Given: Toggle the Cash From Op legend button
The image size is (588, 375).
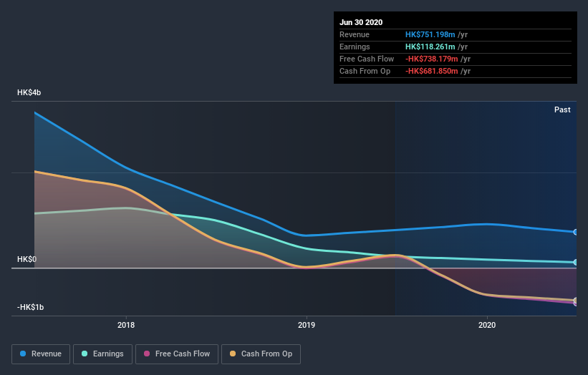Looking at the screenshot, I should pos(261,354).
